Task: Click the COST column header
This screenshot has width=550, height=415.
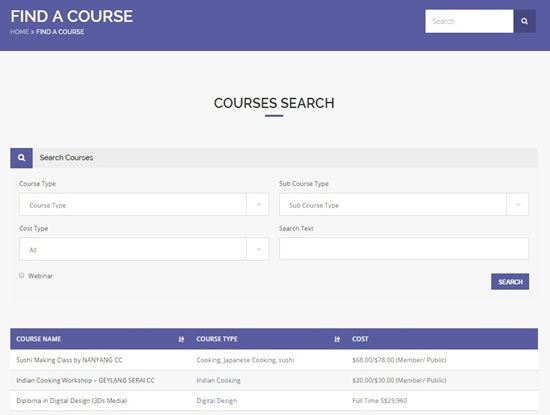Action: click(360, 339)
